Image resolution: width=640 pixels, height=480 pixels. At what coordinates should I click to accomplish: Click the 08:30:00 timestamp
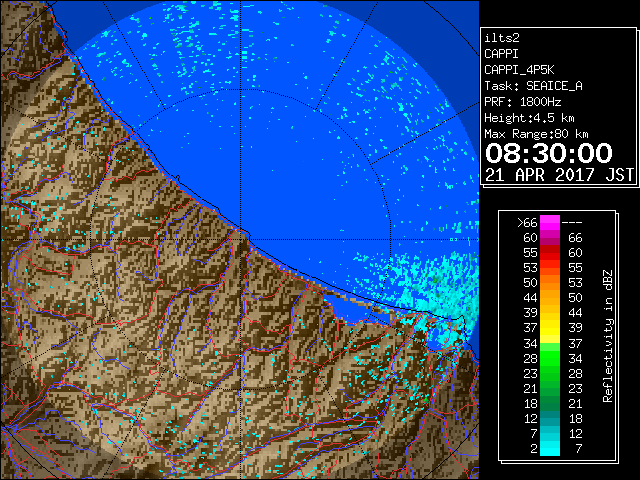(x=549, y=153)
